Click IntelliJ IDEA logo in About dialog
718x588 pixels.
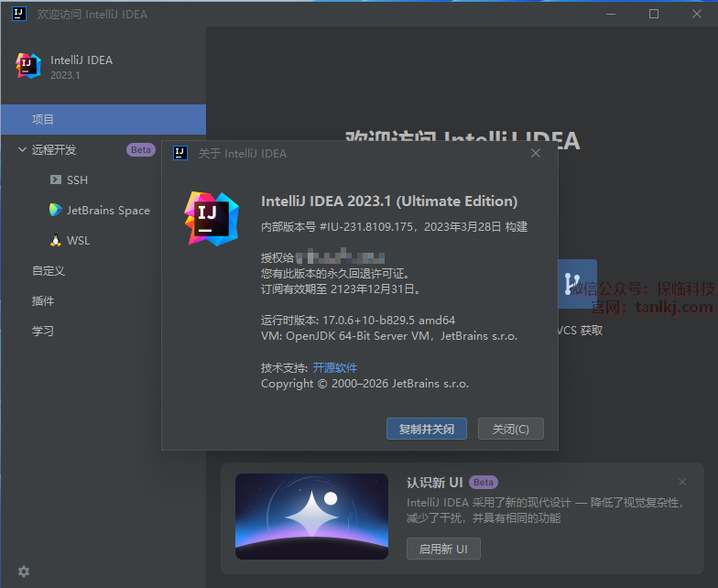pyautogui.click(x=212, y=218)
